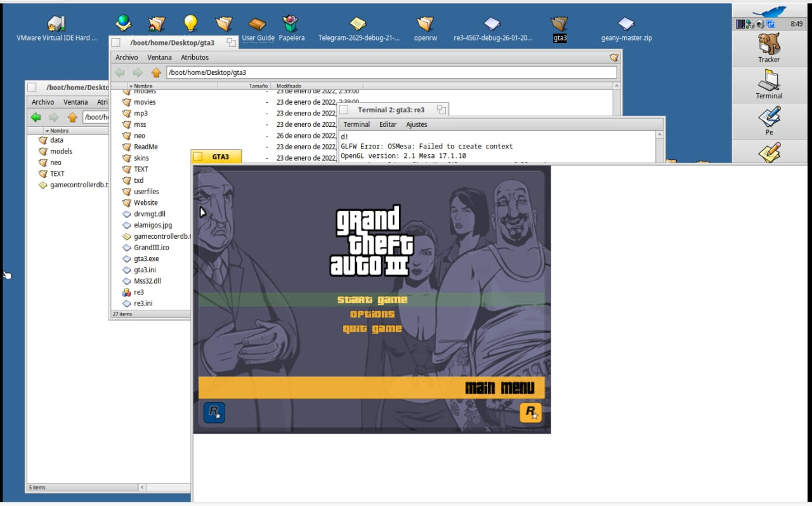The height and width of the screenshot is (506, 812).
Task: Select the highlighted gta3 desktop folder
Action: coord(560,29)
